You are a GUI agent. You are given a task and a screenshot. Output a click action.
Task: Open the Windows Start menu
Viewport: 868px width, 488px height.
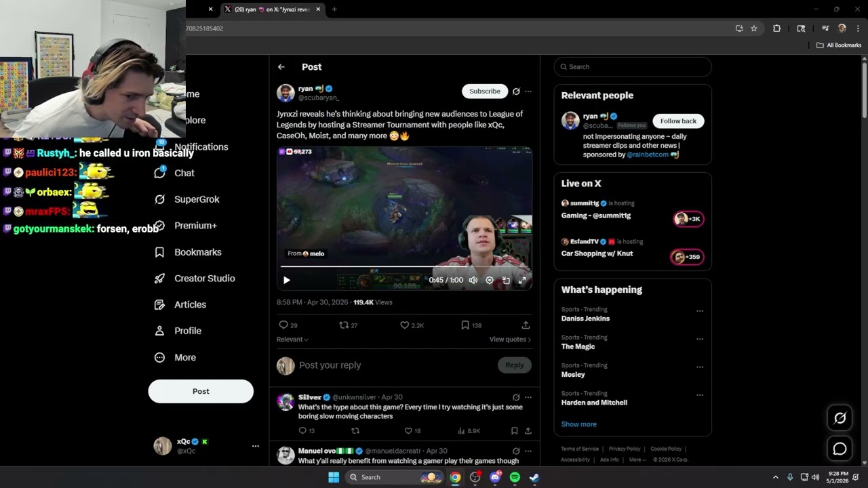(x=334, y=477)
